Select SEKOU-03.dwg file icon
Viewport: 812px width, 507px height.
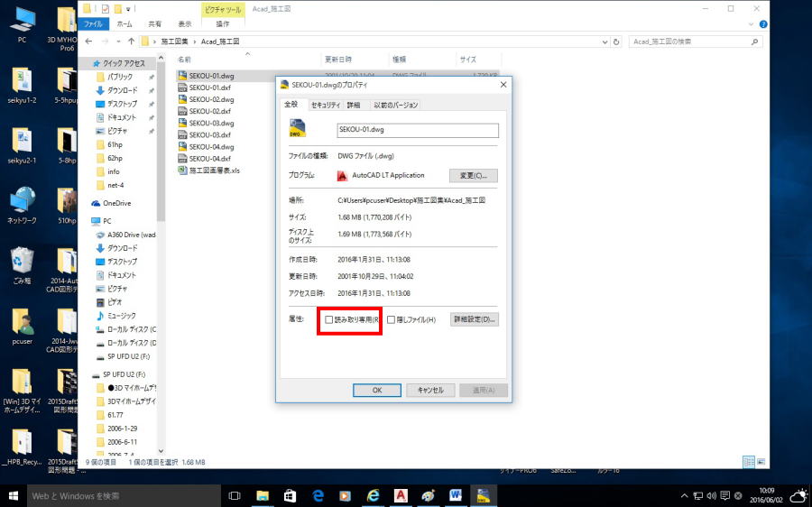(182, 124)
